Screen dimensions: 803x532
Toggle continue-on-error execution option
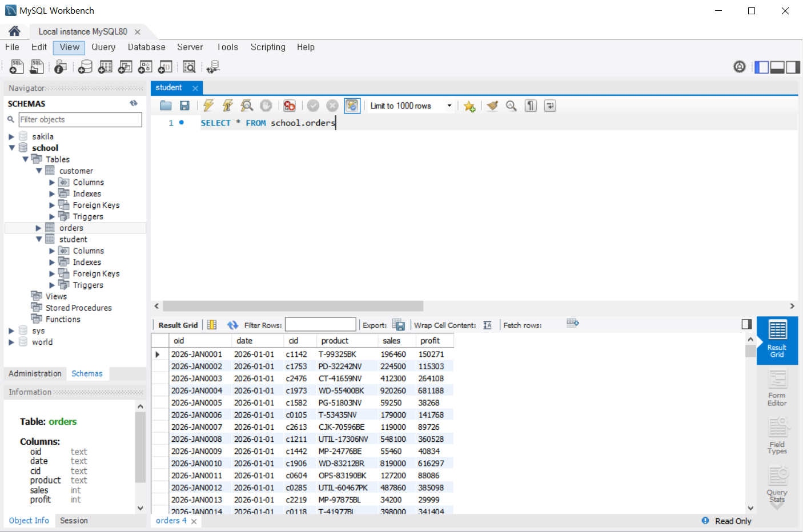point(290,106)
